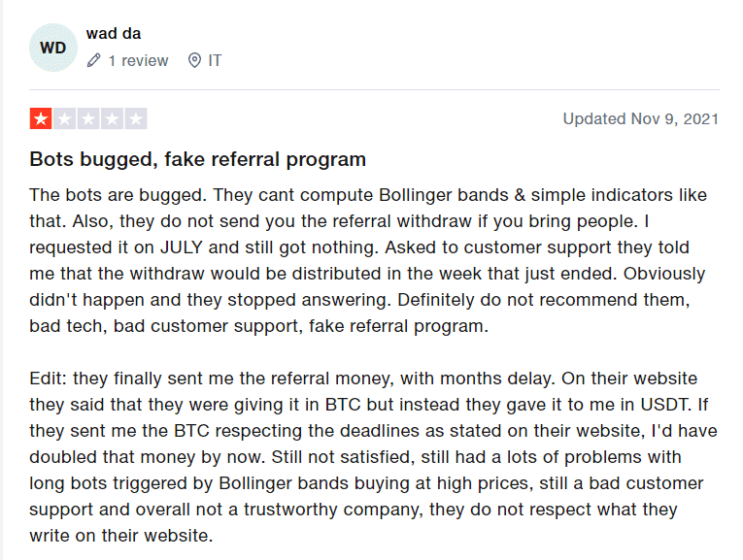Click the "1 review" text

[138, 60]
